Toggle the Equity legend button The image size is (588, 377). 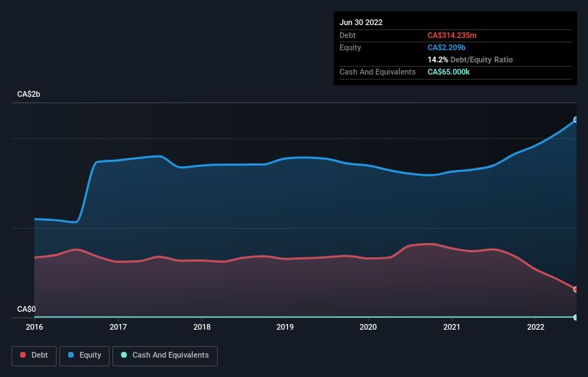click(85, 355)
